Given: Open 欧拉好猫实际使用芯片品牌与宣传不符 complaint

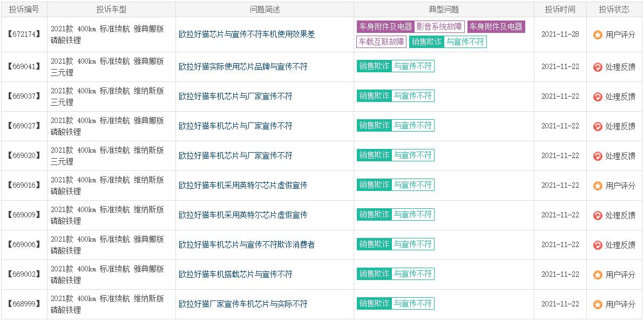Looking at the screenshot, I should [x=243, y=67].
